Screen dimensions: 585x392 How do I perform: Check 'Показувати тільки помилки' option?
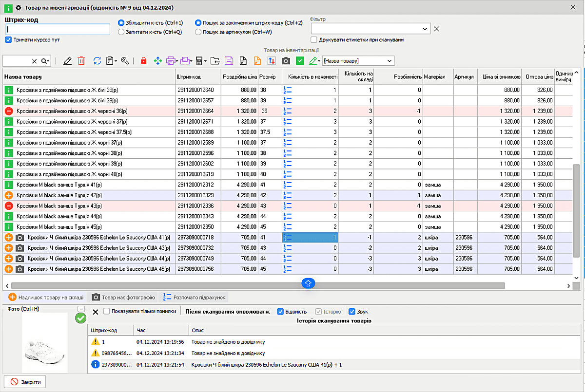(107, 312)
